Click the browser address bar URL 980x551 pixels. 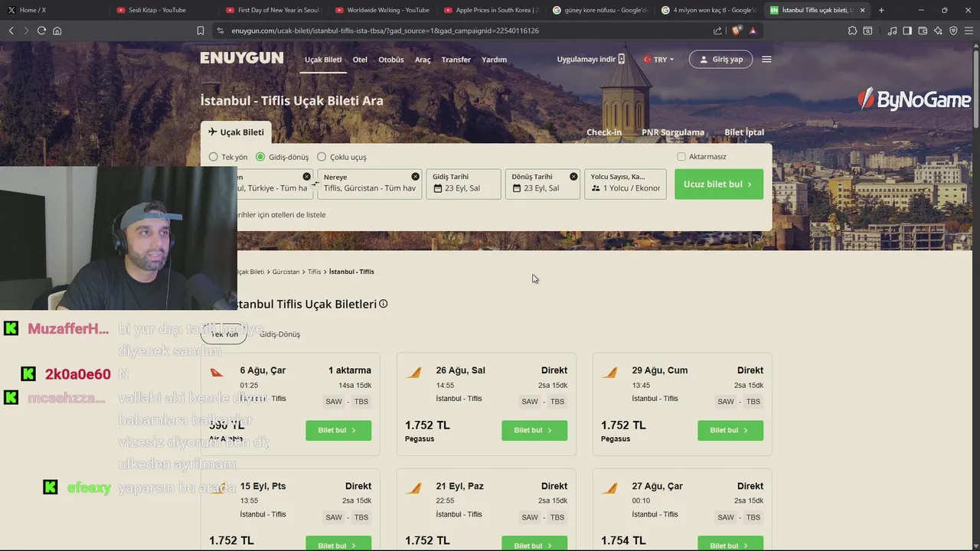click(385, 31)
